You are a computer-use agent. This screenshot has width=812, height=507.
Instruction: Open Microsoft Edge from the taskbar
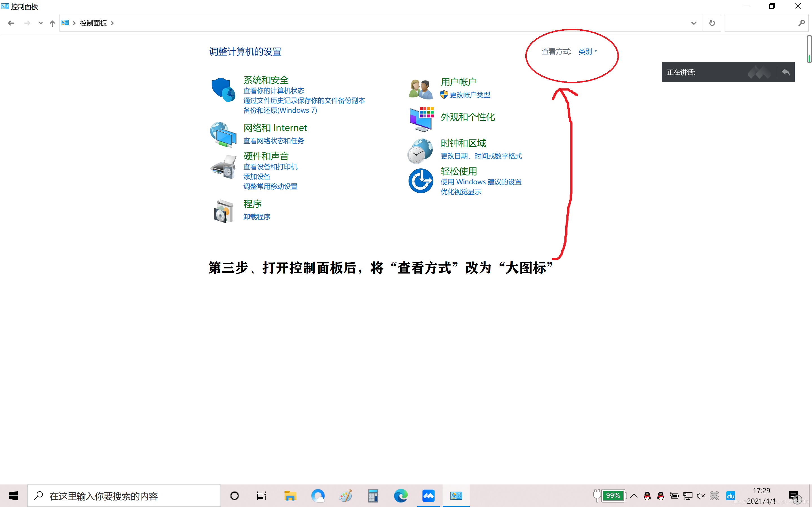tap(401, 496)
